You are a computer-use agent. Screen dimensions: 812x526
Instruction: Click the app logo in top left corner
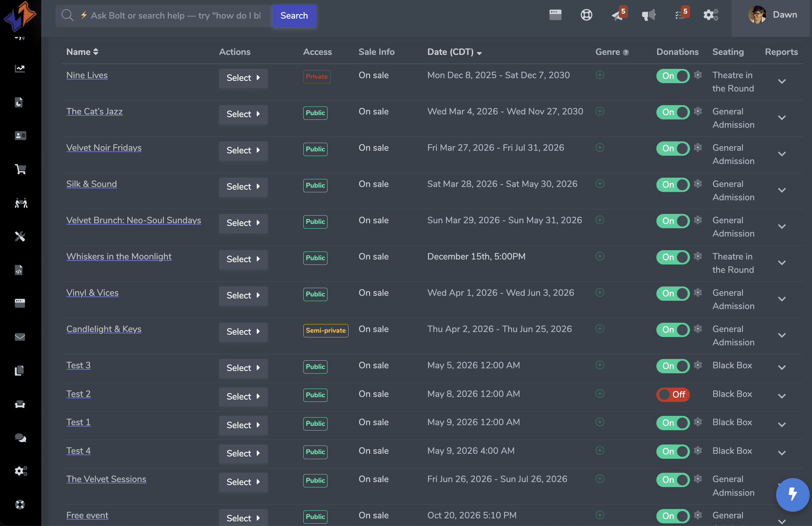(20, 16)
